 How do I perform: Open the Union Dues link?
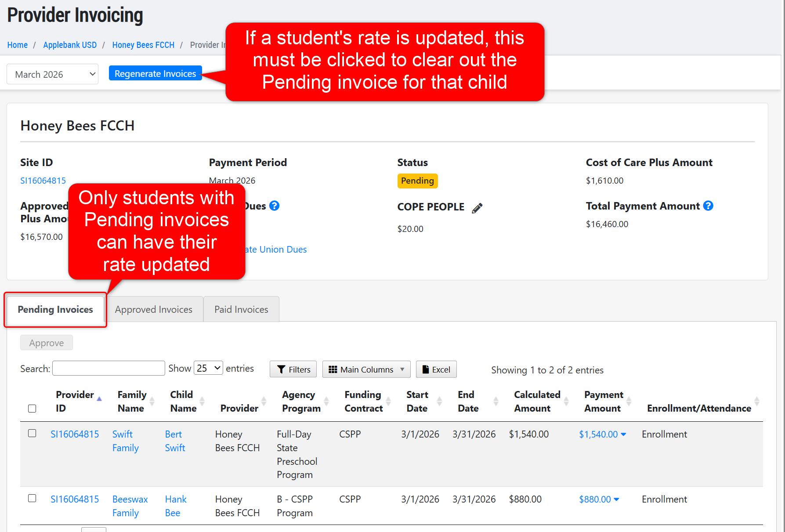(275, 250)
